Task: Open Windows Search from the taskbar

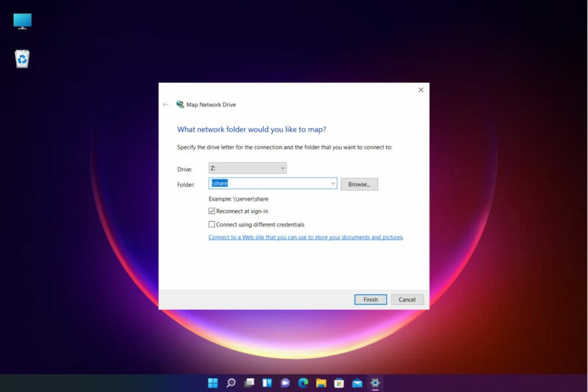Action: [x=231, y=383]
